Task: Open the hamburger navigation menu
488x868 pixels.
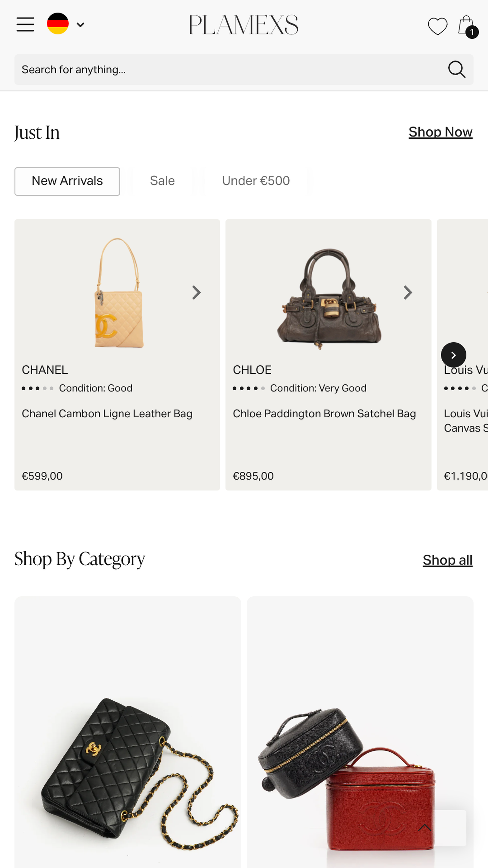Action: 25,25
